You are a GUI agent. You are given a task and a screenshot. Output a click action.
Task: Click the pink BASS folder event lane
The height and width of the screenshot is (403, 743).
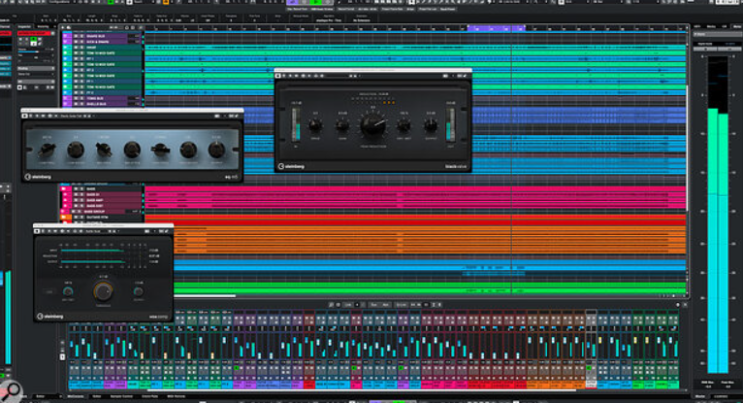click(415, 189)
